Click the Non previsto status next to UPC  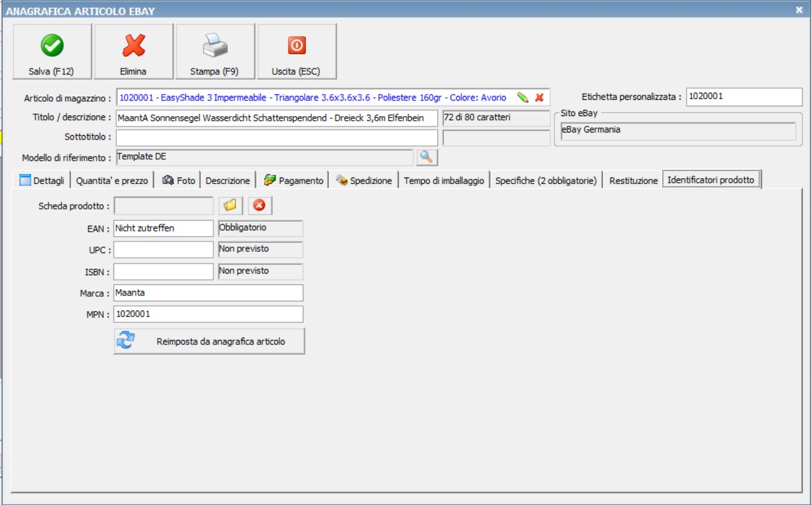click(260, 250)
